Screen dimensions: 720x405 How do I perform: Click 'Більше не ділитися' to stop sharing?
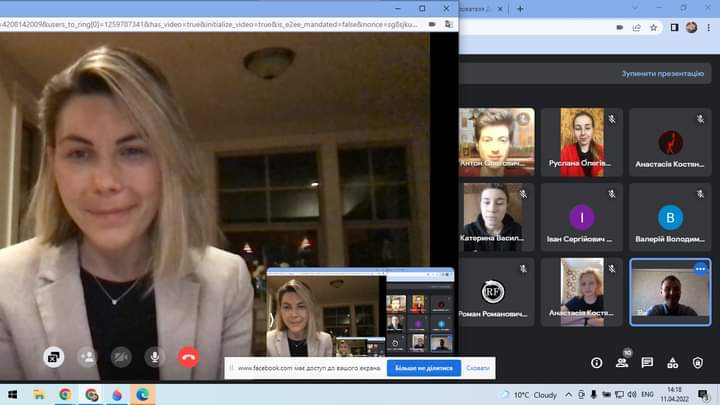coord(423,368)
